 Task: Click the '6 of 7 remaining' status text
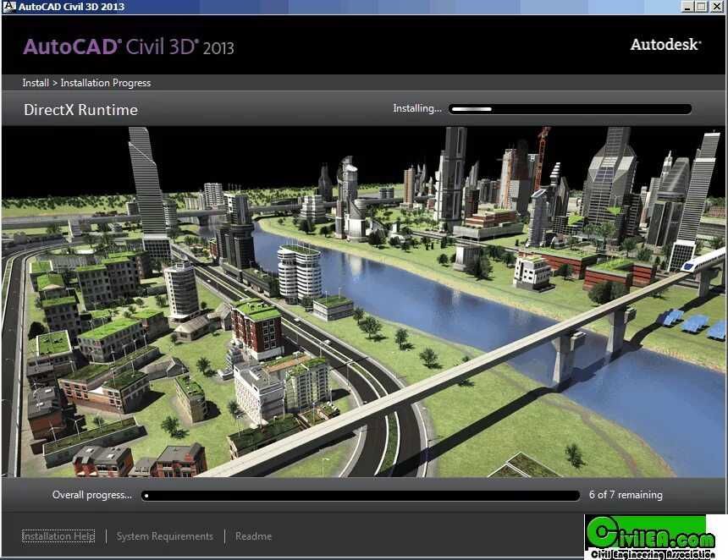626,495
